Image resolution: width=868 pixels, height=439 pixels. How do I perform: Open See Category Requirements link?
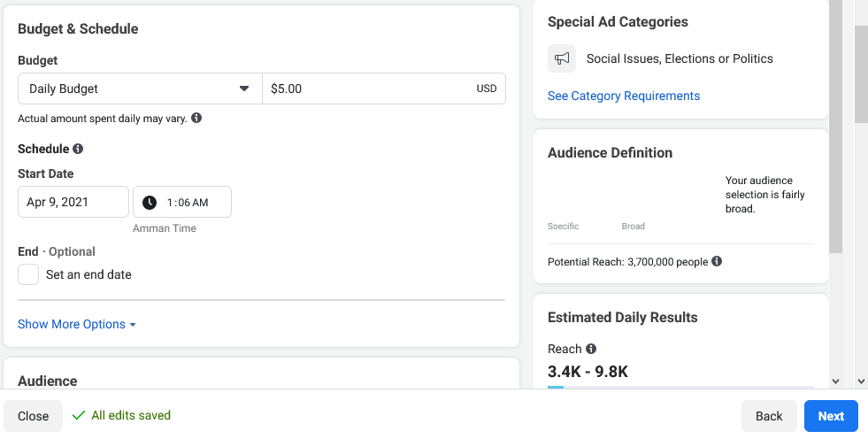(623, 96)
